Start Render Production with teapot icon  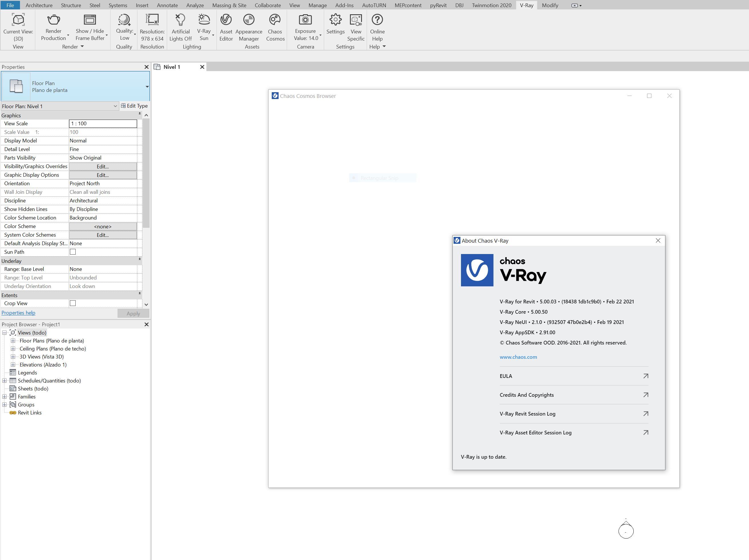[x=53, y=20]
